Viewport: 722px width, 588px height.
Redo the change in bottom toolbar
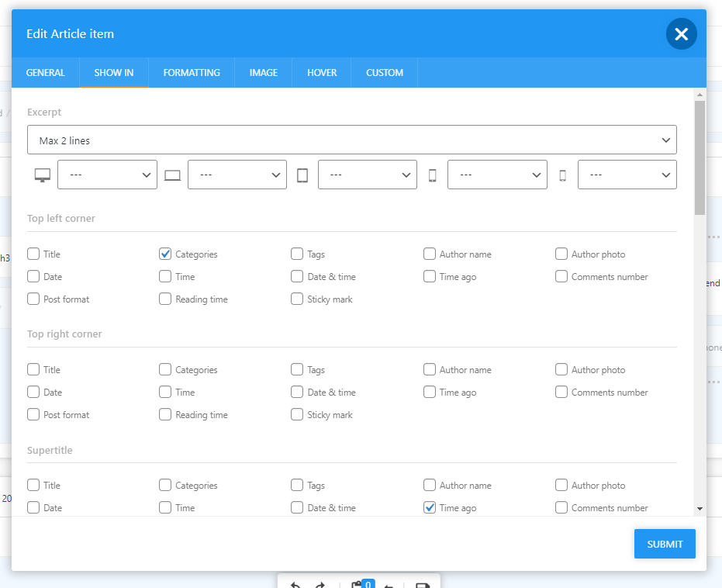(320, 585)
